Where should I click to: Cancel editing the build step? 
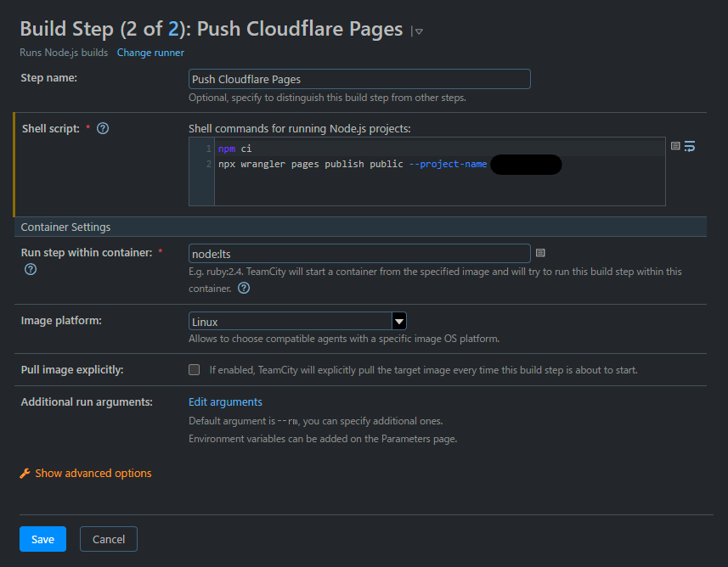(108, 539)
